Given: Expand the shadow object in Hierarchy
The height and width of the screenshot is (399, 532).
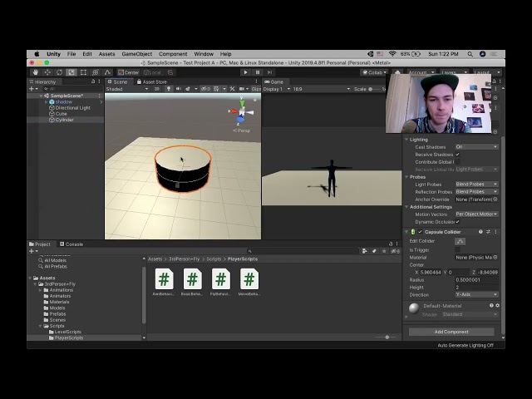Looking at the screenshot, I should tap(47, 101).
